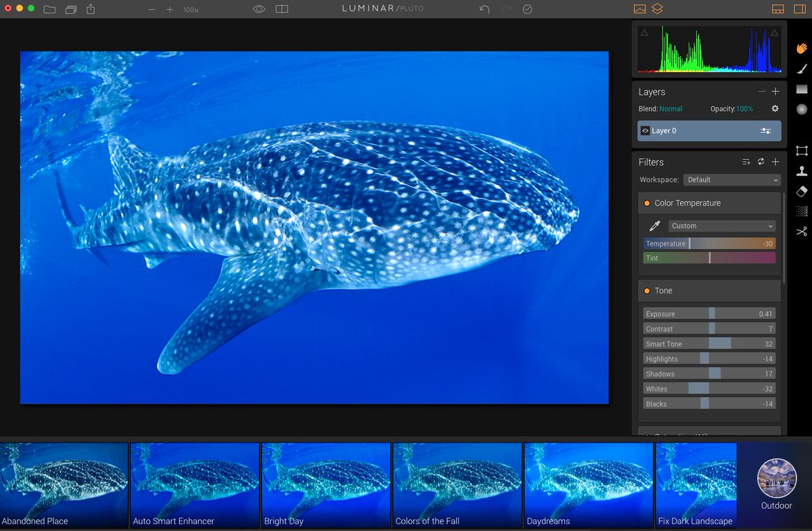Image resolution: width=812 pixels, height=531 pixels.
Task: Toggle highlight clipping triangle in histogram
Action: 774,32
